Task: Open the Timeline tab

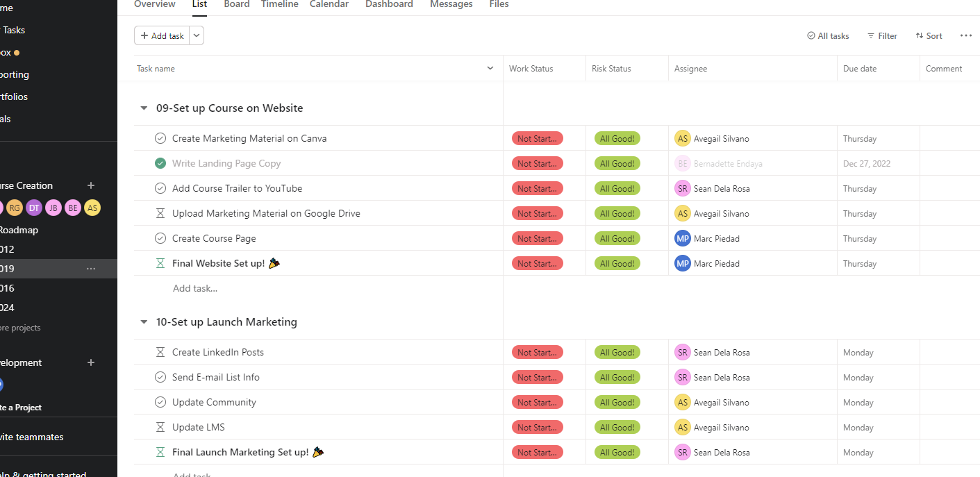Action: tap(279, 4)
